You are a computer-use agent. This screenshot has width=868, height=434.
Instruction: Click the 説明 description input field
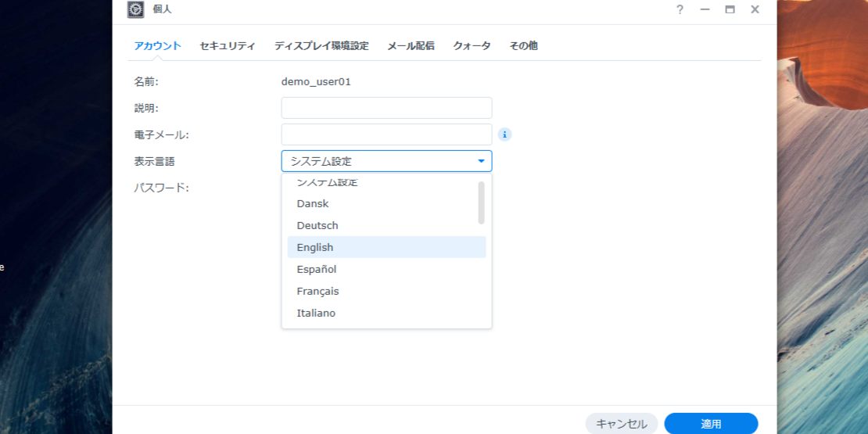(386, 108)
